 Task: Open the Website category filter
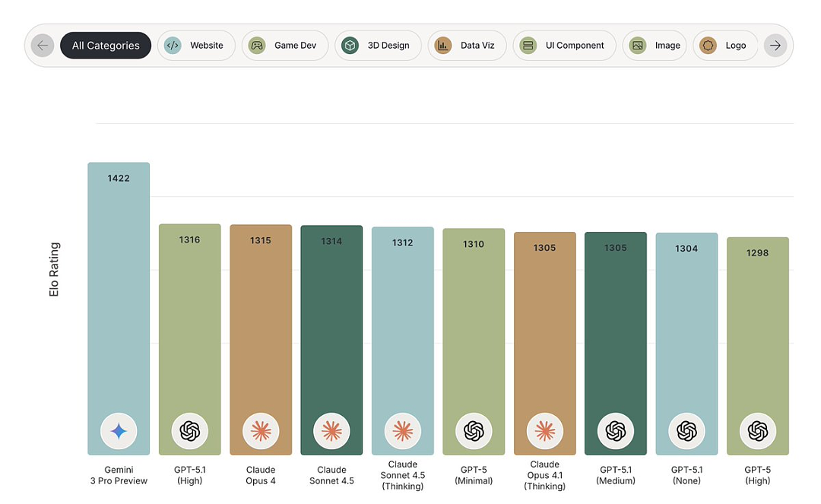pyautogui.click(x=196, y=46)
